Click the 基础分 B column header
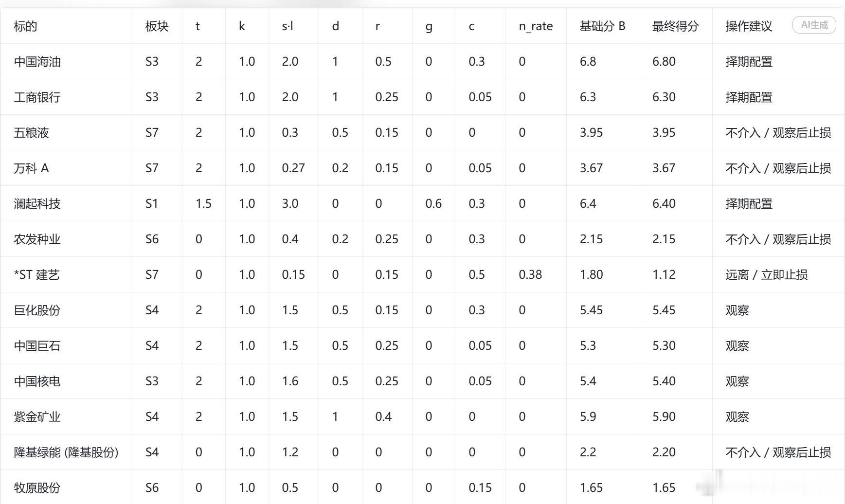This screenshot has height=504, width=845. 602,26
